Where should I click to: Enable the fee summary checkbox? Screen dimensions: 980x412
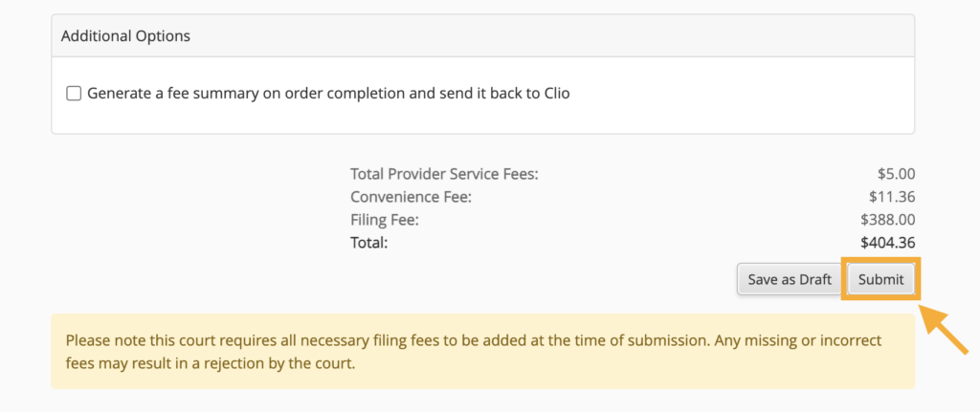pyautogui.click(x=74, y=94)
